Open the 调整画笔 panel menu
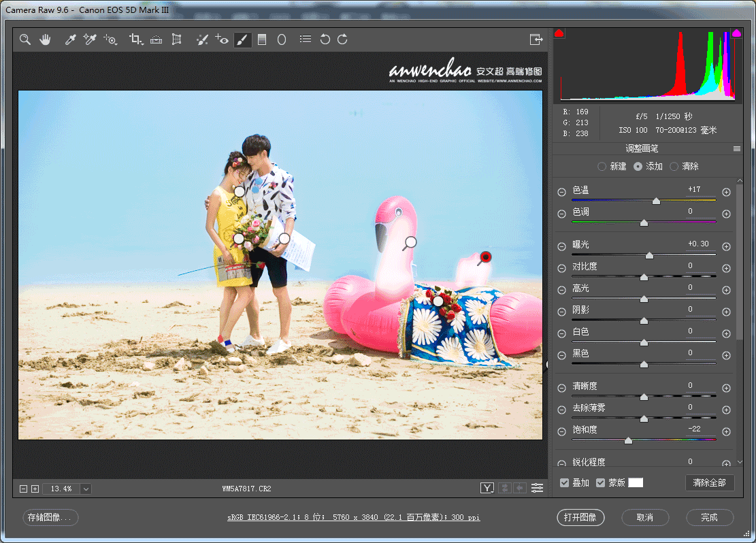 [737, 148]
